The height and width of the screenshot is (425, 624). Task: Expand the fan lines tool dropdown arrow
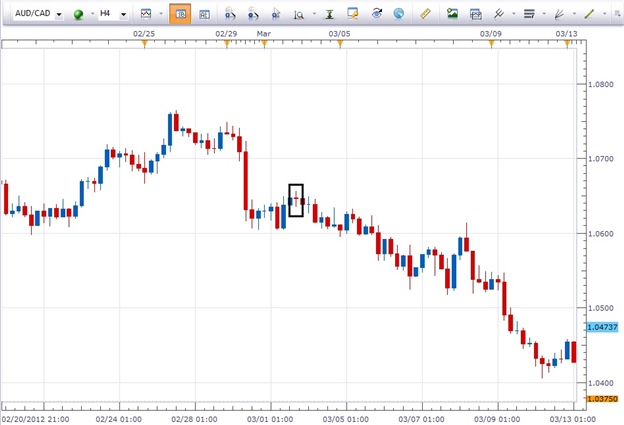(574, 14)
